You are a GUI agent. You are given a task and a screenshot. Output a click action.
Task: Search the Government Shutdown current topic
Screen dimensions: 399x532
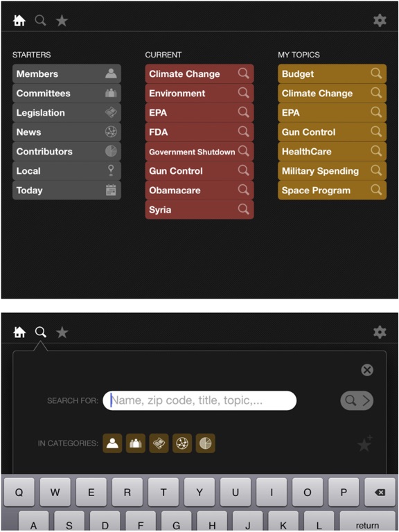click(199, 151)
